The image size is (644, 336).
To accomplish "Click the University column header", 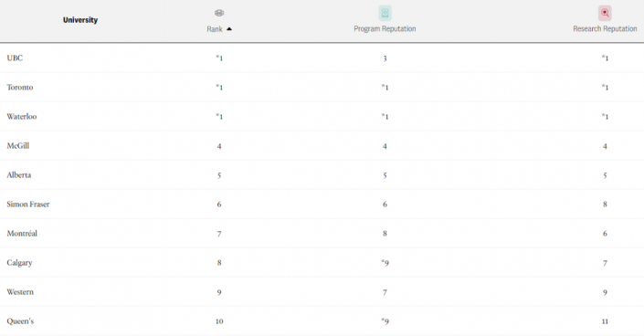I will click(80, 20).
